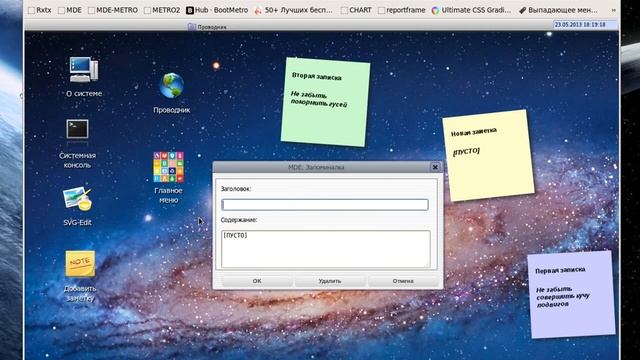The height and width of the screenshot is (360, 640).
Task: Open the reportframe bookmark
Action: [x=402, y=10]
